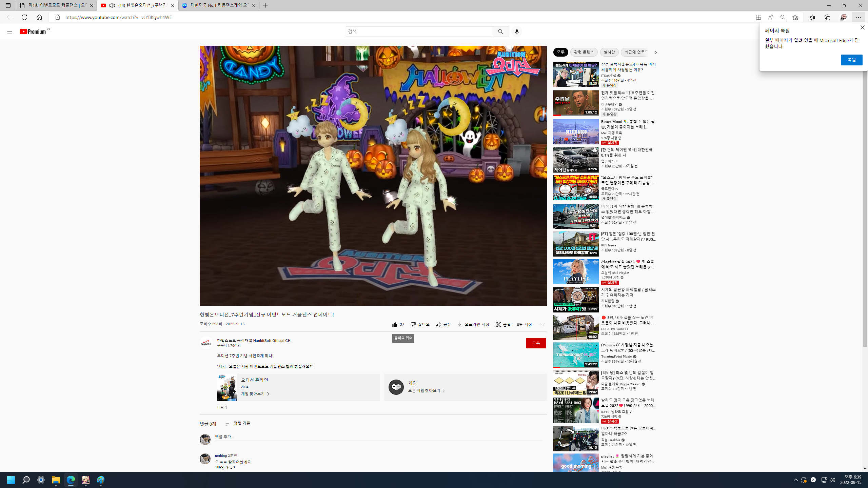868x488 pixels.
Task: Mute tab using the speaker icon
Action: (112, 5)
